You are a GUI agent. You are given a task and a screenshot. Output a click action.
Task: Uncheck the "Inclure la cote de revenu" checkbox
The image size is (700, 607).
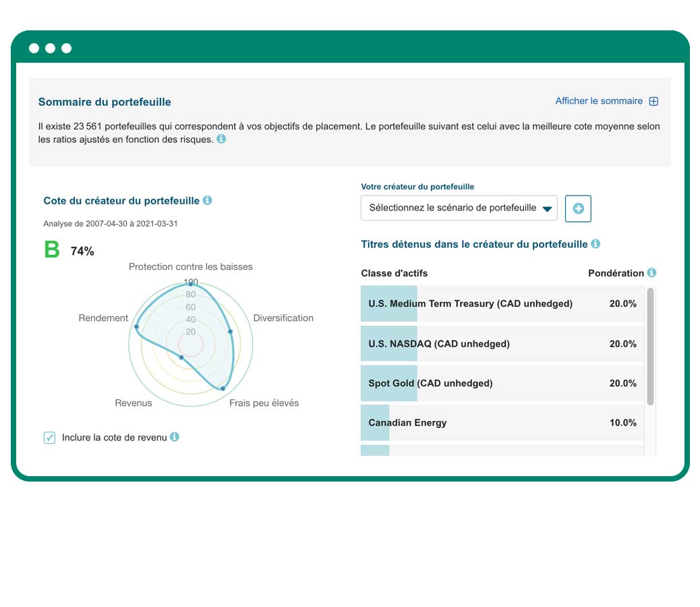point(49,437)
